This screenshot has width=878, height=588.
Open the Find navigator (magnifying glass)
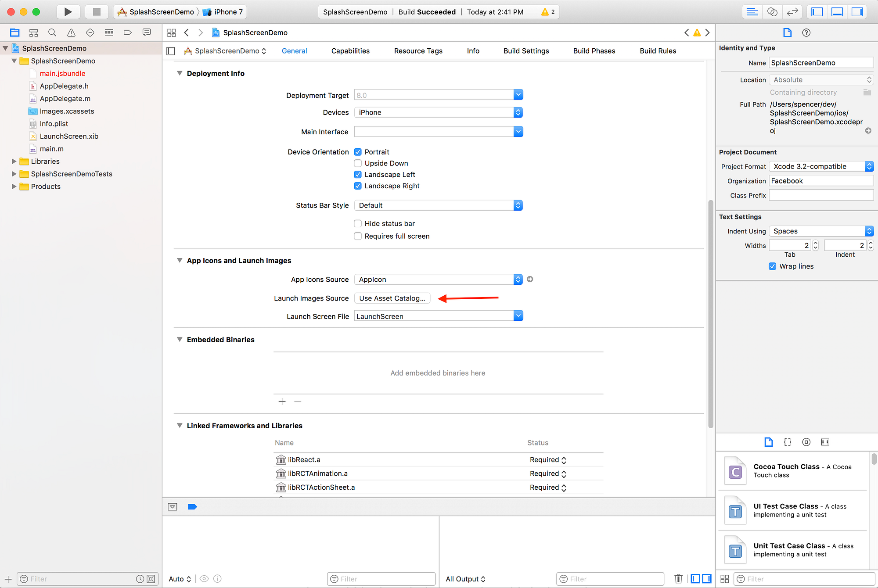tap(52, 32)
